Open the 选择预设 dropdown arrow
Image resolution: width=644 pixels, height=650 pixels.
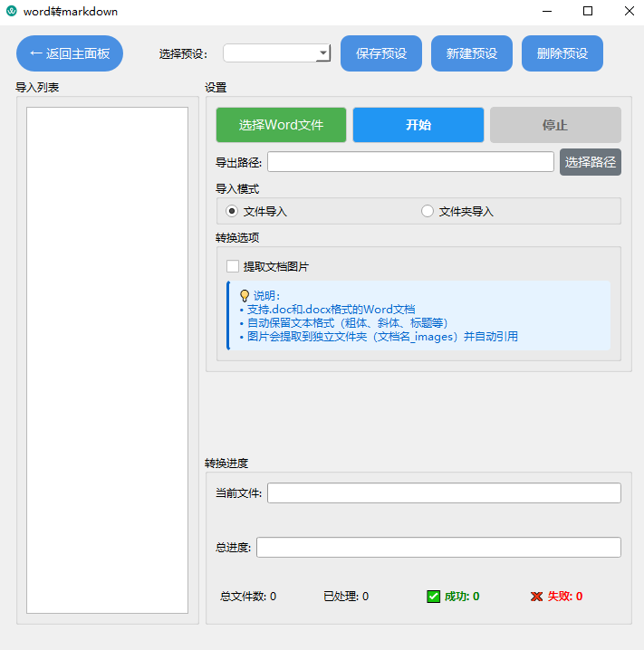(323, 53)
